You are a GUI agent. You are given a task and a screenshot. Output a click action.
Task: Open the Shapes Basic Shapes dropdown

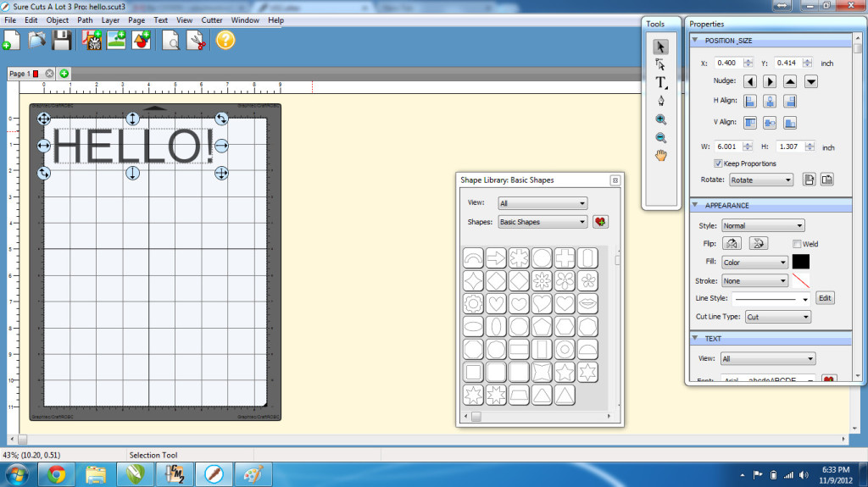tap(542, 222)
